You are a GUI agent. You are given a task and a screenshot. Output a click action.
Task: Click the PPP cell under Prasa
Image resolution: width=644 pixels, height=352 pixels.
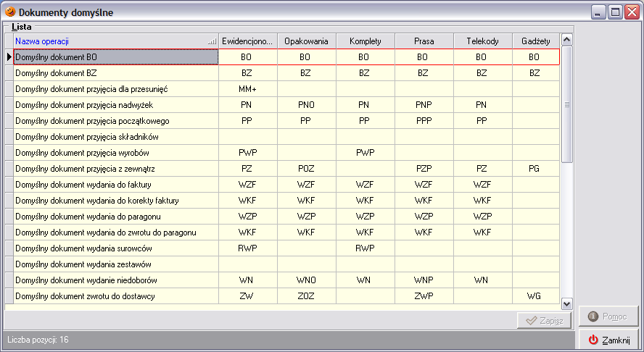click(x=424, y=121)
